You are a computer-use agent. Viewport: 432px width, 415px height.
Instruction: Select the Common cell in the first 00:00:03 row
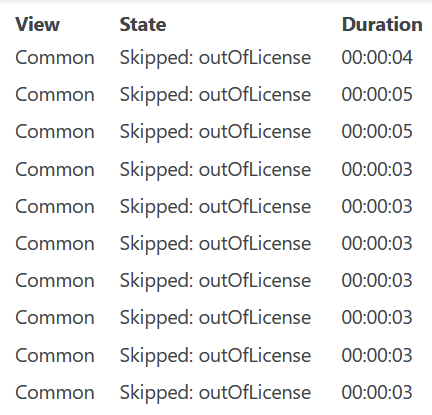click(x=55, y=170)
